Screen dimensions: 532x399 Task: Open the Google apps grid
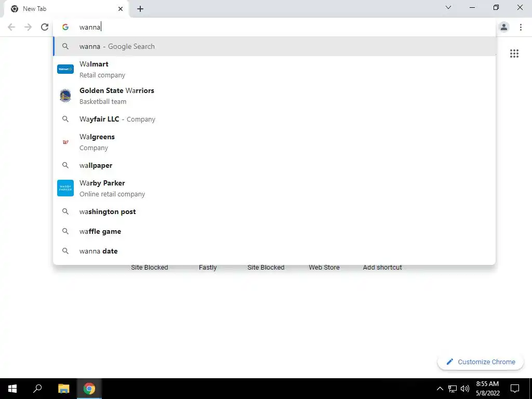[514, 54]
